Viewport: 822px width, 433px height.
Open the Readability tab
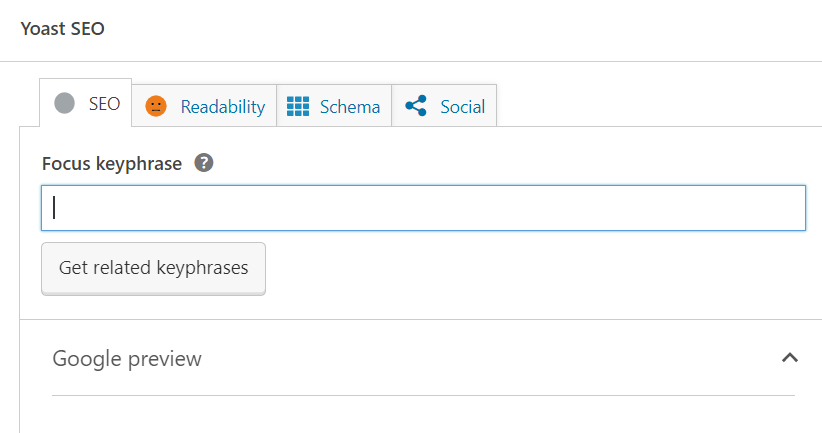point(222,107)
